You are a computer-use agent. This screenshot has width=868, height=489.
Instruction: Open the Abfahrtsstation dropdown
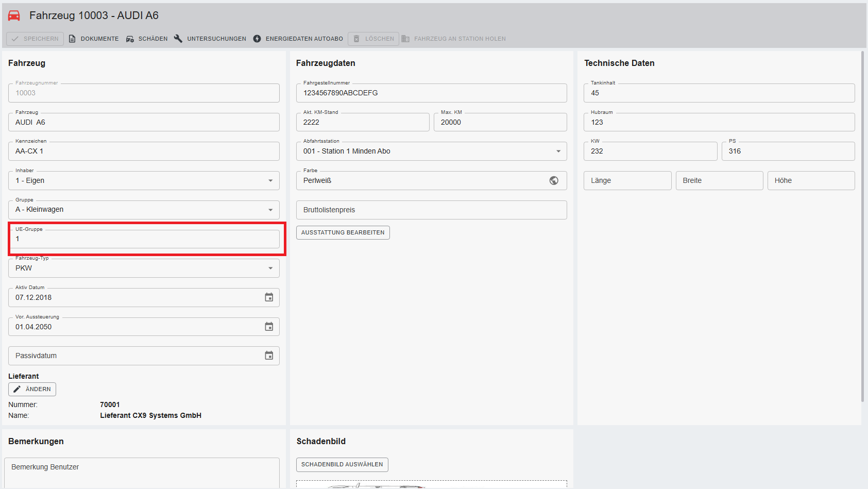[558, 151]
